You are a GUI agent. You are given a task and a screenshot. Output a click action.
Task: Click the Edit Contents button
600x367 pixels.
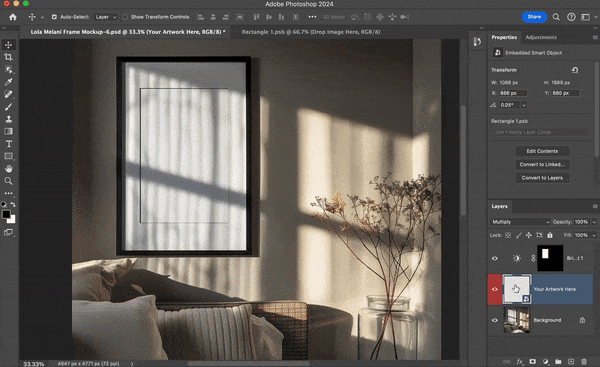tap(542, 151)
